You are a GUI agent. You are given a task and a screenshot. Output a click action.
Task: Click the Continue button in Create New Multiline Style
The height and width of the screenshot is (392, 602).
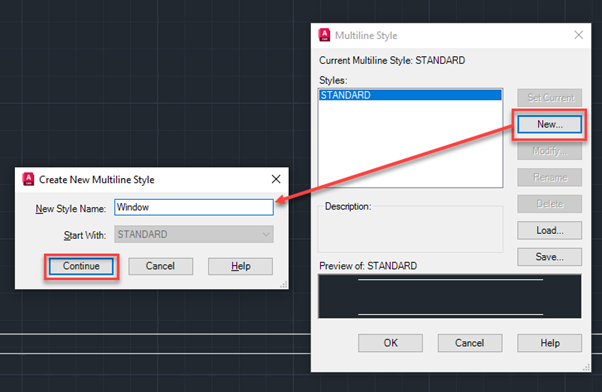point(81,266)
